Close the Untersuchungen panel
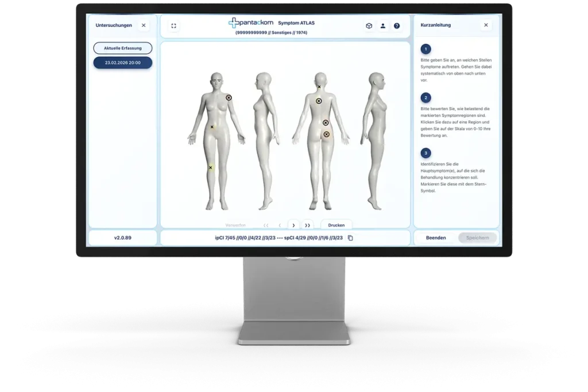This screenshot has height=392, width=588. [144, 25]
